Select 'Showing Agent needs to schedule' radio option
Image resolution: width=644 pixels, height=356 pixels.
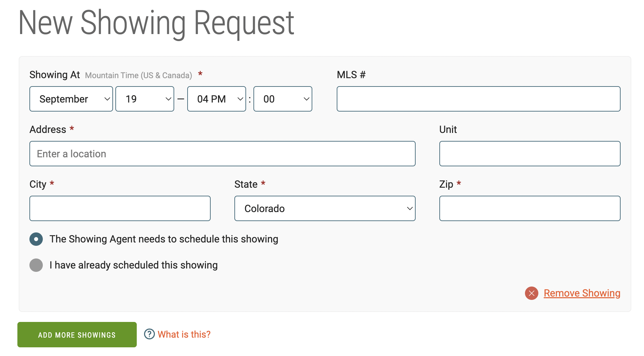36,239
